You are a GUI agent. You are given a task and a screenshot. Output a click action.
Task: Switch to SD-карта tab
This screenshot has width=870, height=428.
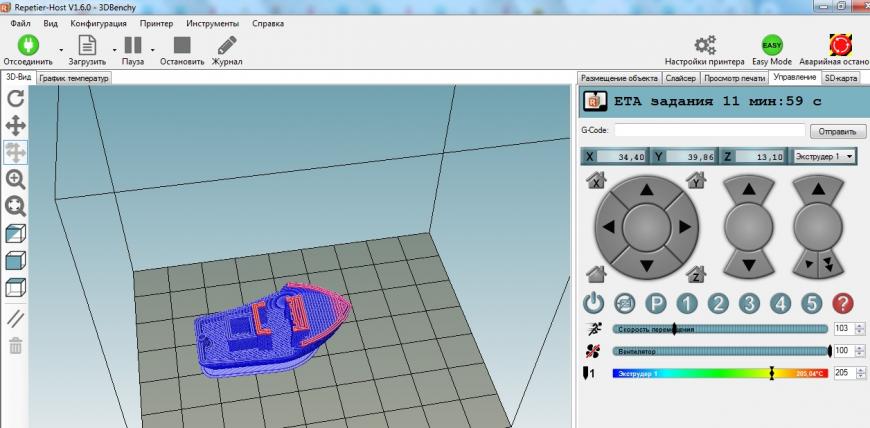tap(841, 78)
